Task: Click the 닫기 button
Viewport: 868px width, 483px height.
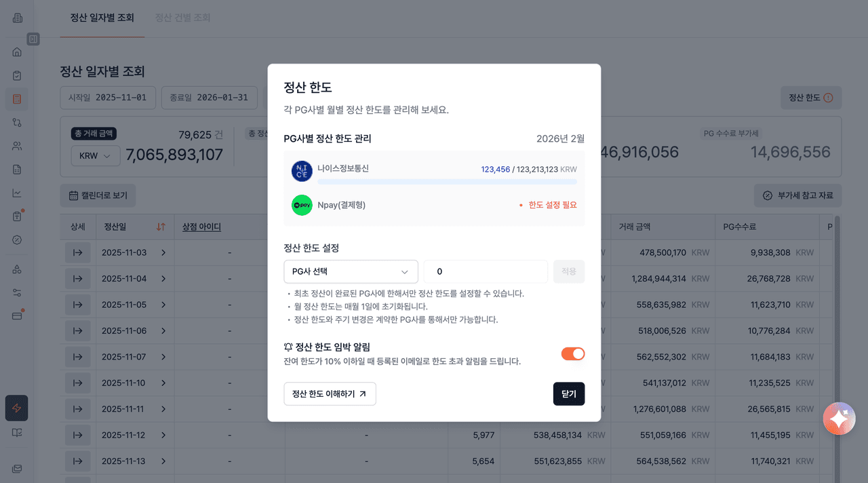Action: point(568,393)
